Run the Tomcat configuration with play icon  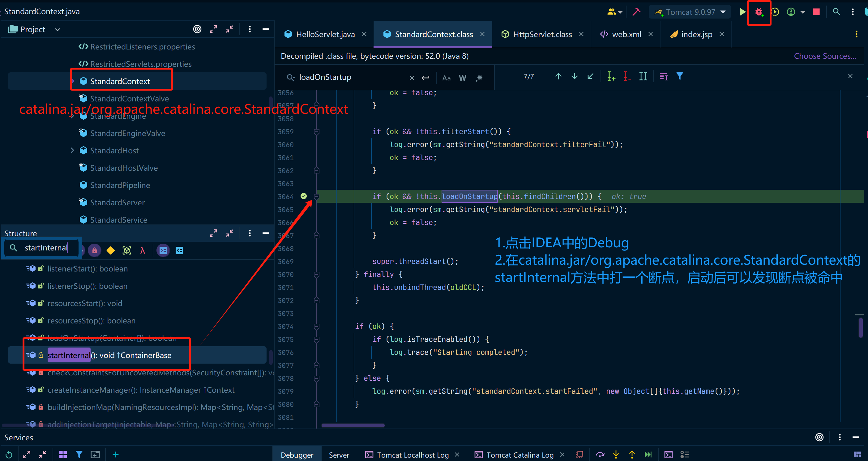tap(742, 12)
